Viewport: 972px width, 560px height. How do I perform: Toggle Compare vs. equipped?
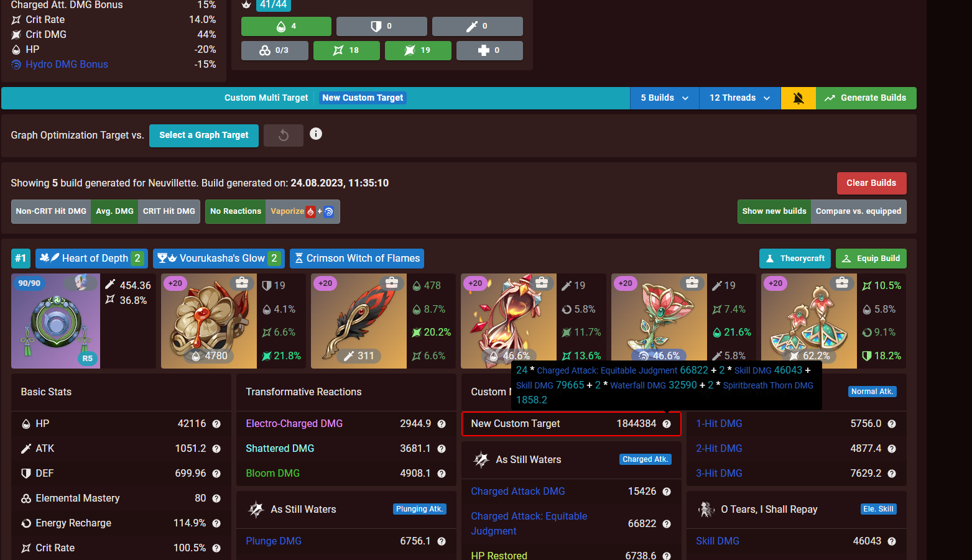click(x=859, y=211)
